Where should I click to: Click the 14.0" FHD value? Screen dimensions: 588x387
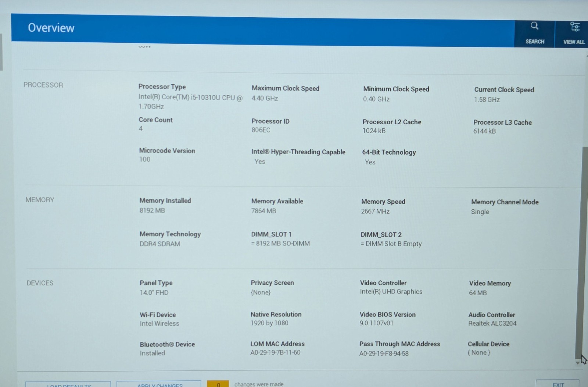click(x=154, y=293)
